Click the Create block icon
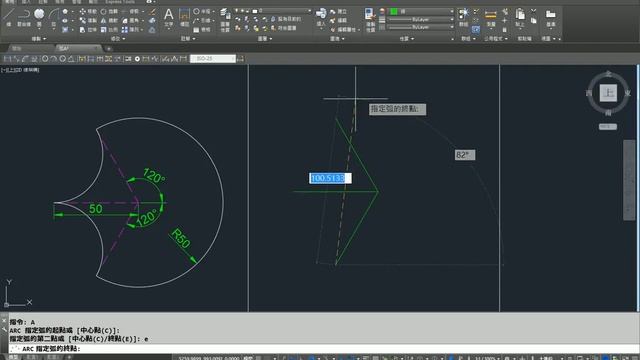 pos(333,11)
